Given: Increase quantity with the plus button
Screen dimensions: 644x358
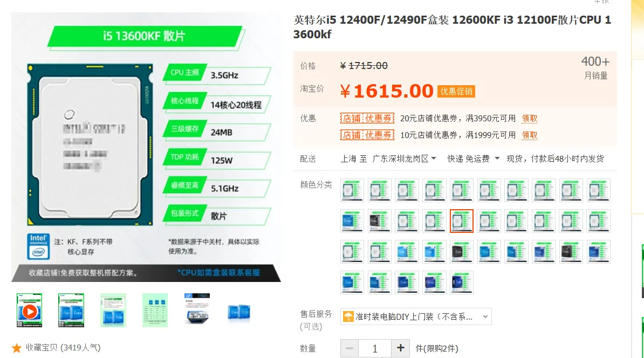Looking at the screenshot, I should pyautogui.click(x=400, y=348).
